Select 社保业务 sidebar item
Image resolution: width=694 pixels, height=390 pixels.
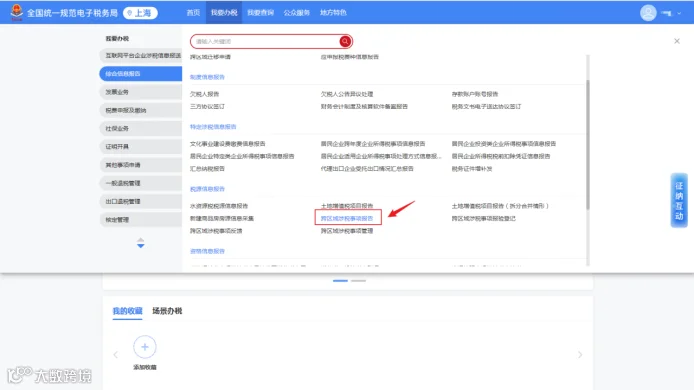pyautogui.click(x=141, y=128)
